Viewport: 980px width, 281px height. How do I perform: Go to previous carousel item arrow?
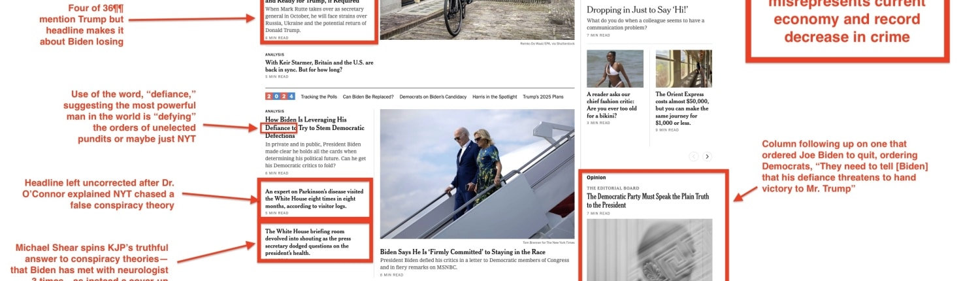coord(694,156)
